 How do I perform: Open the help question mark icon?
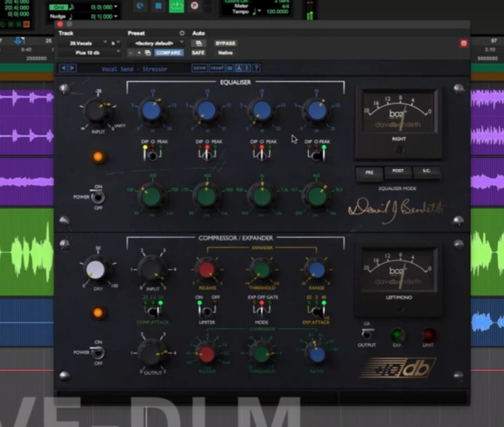coord(256,68)
